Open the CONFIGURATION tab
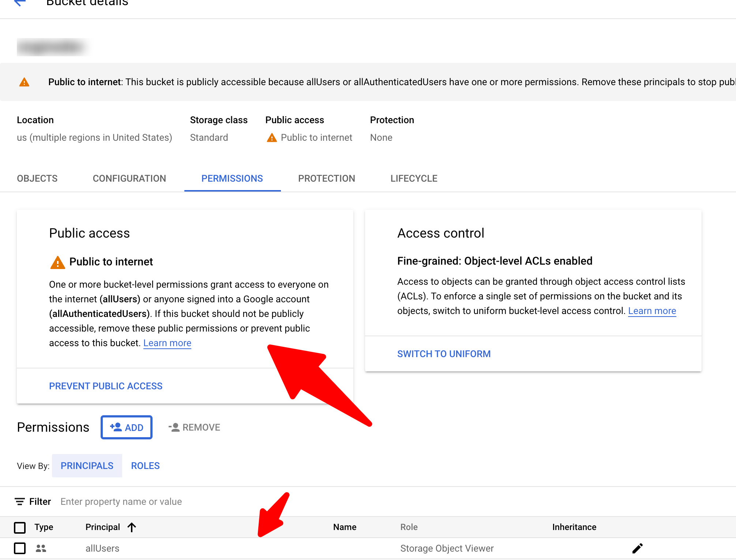 (129, 178)
